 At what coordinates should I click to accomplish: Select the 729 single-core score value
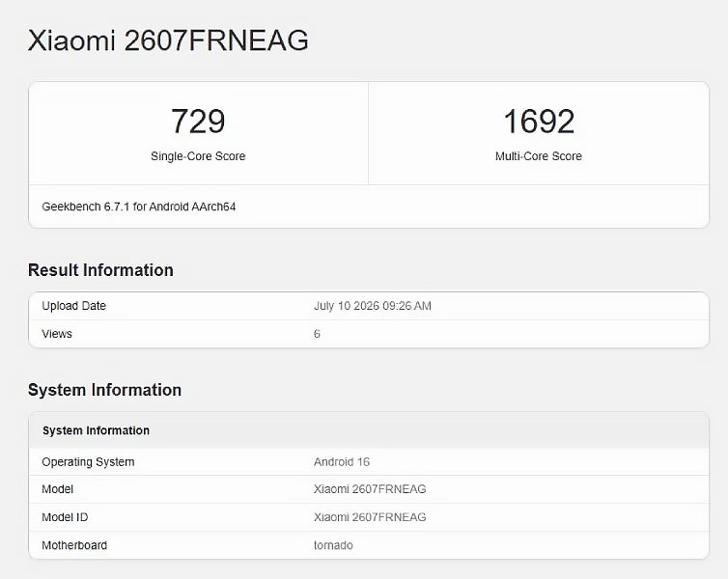pyautogui.click(x=198, y=121)
